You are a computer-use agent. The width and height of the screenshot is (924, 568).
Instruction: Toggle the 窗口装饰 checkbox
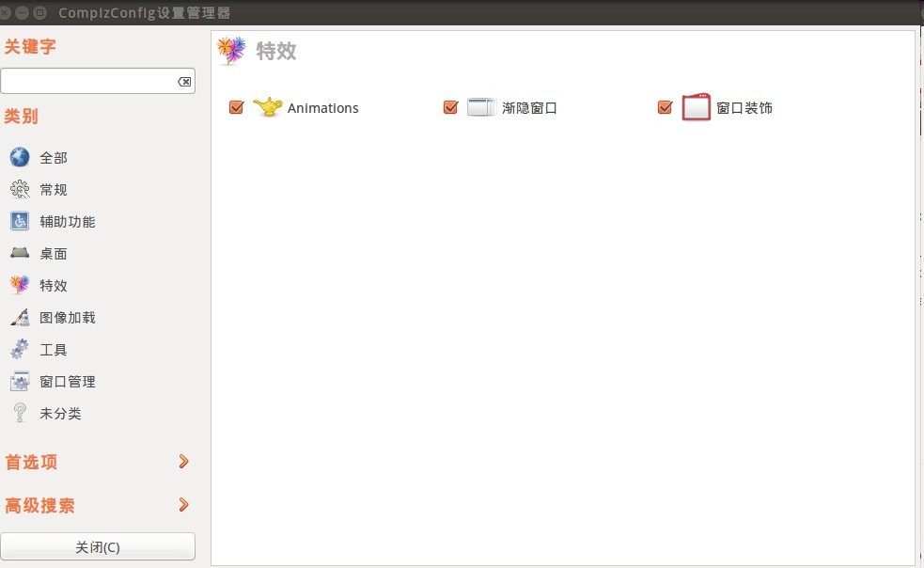coord(666,107)
